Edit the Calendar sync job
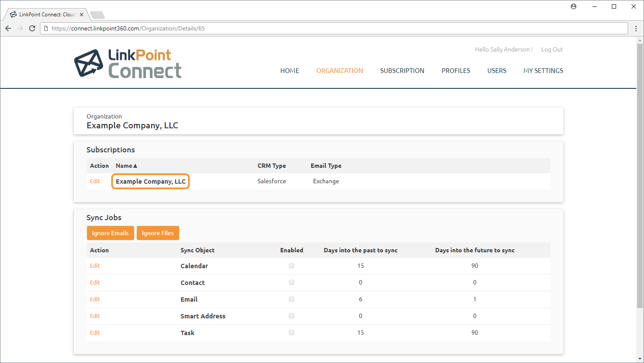This screenshot has height=363, width=644. click(x=95, y=266)
